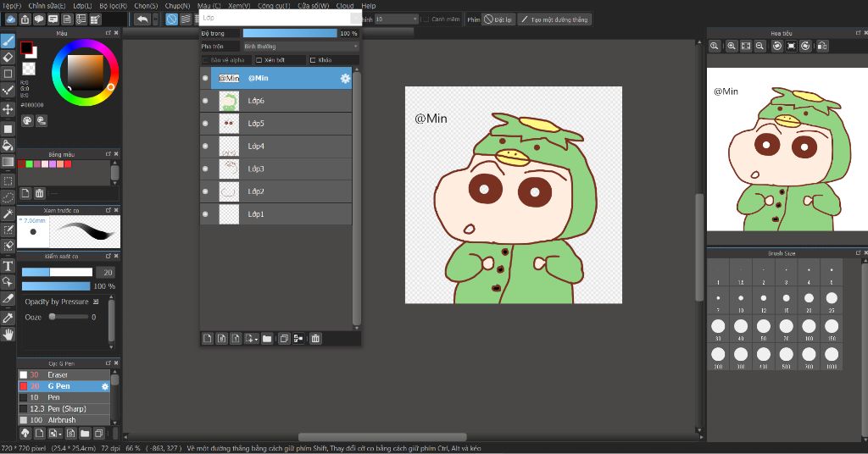The height and width of the screenshot is (454, 868).
Task: Hide the Lớp5 layer
Action: [x=205, y=124]
